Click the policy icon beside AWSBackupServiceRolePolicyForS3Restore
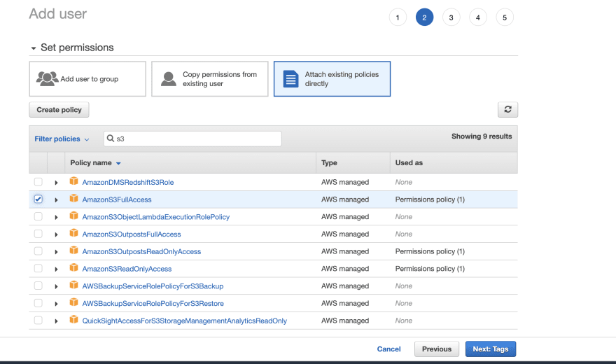The height and width of the screenshot is (364, 616). point(73,302)
